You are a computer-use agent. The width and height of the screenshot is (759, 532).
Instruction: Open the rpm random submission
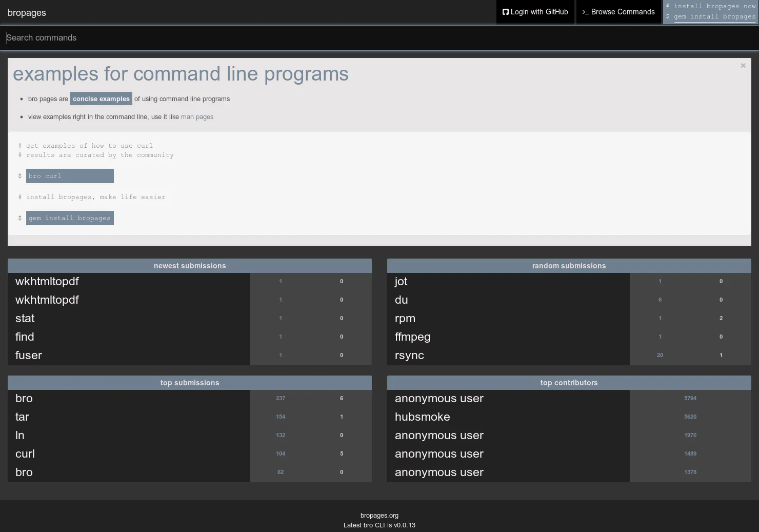point(405,318)
